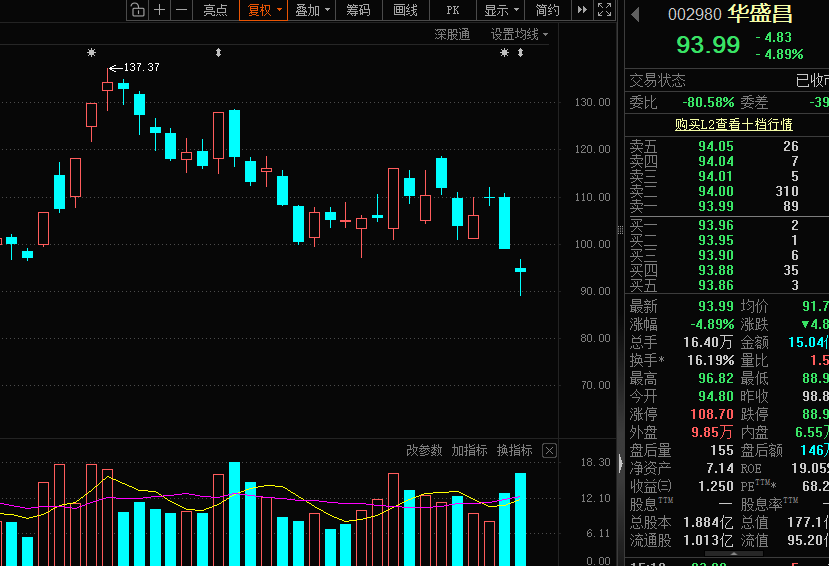Open the 复权 dropdown menu
The height and width of the screenshot is (566, 829).
[263, 10]
